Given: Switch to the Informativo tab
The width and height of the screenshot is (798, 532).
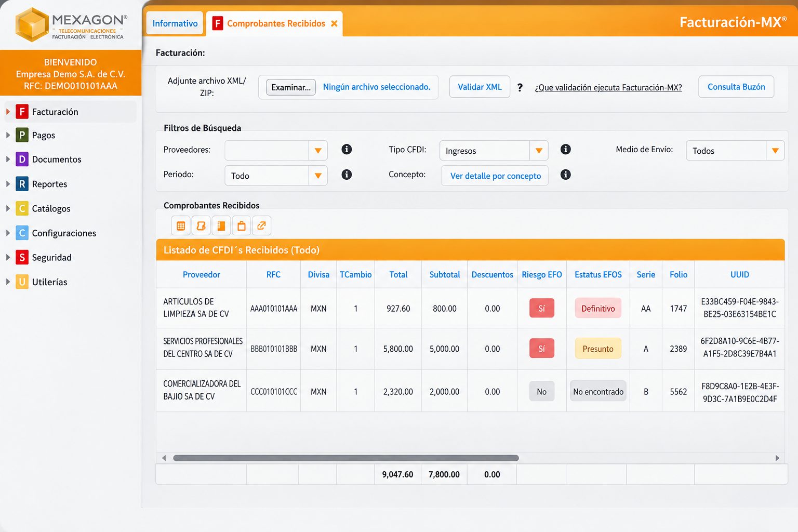Looking at the screenshot, I should tap(175, 23).
